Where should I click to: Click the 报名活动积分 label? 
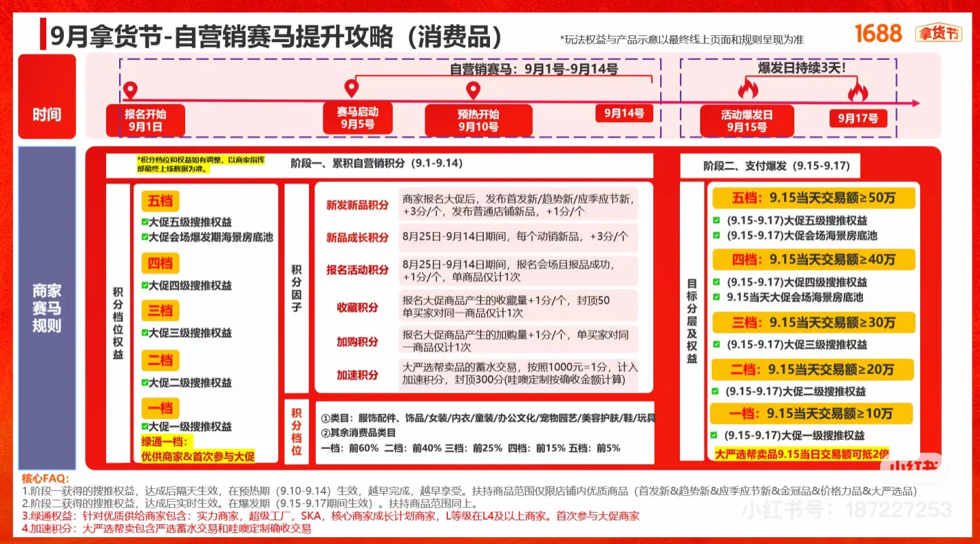coord(357,270)
